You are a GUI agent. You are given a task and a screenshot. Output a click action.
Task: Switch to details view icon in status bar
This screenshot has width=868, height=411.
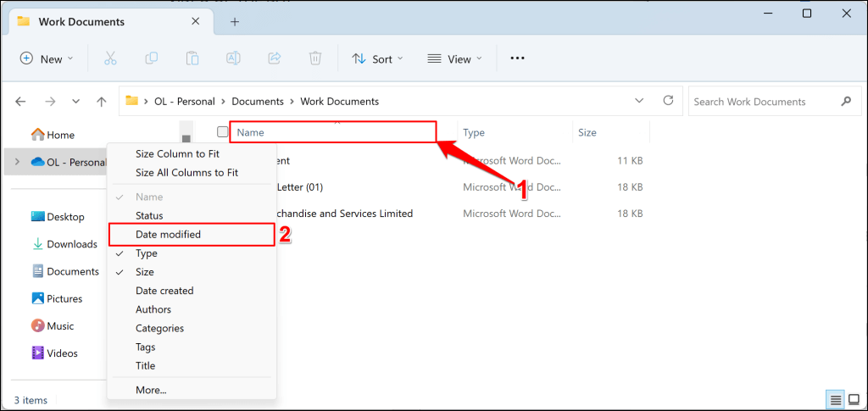pyautogui.click(x=835, y=399)
